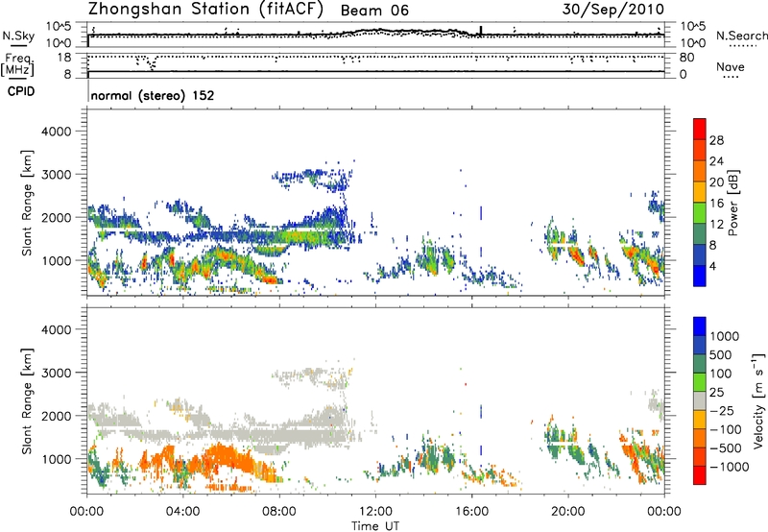Screen dimensions: 768x532
Task: Click the yellow segment of Power color bar
Action: tap(700, 191)
